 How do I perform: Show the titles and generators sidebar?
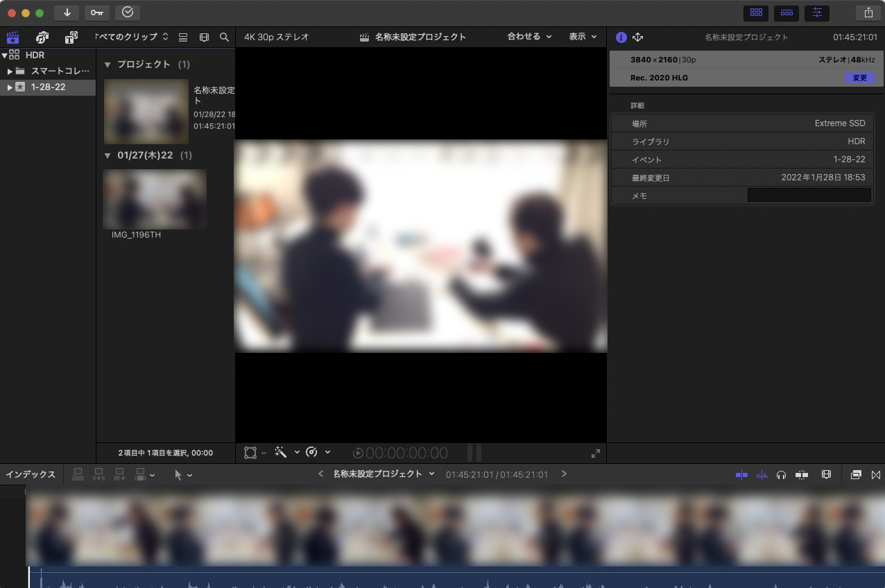(x=71, y=37)
